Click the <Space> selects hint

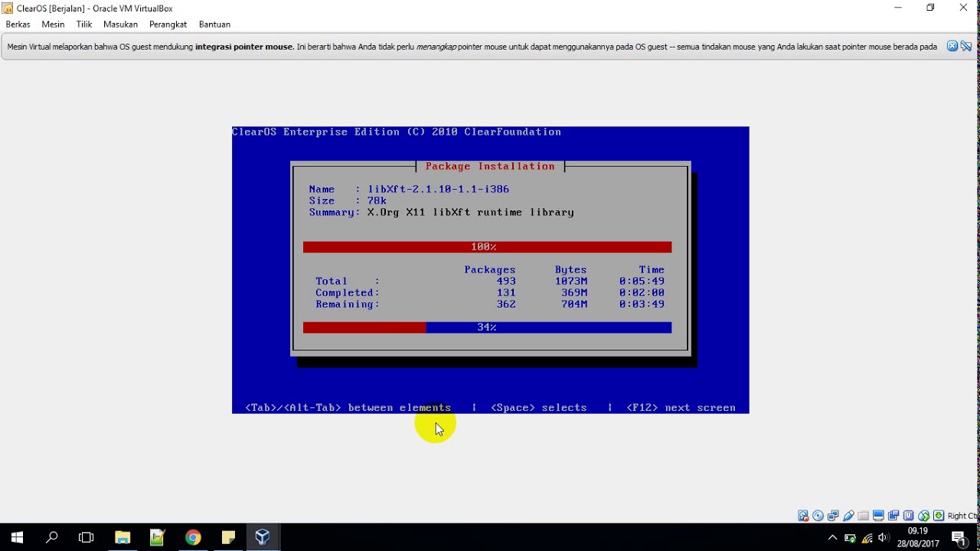tap(539, 408)
